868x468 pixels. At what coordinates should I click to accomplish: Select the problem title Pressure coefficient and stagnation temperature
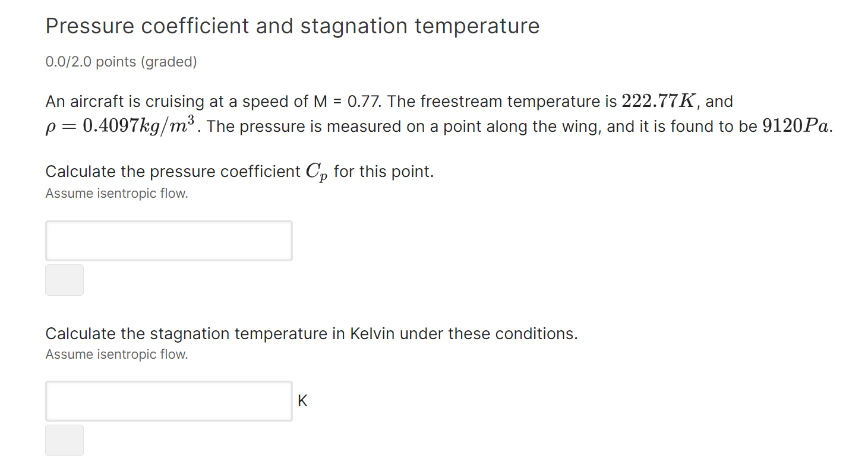click(292, 26)
